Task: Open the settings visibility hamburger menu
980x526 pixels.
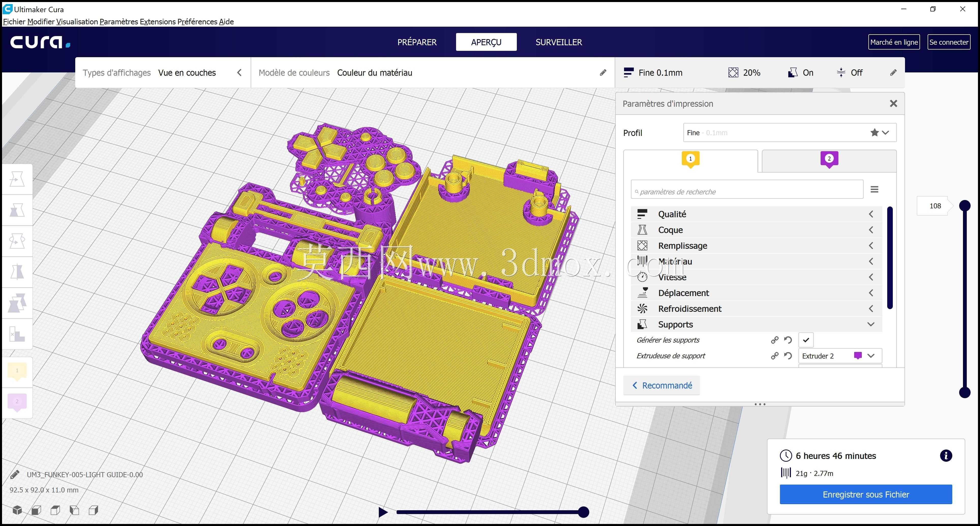Action: pyautogui.click(x=875, y=189)
